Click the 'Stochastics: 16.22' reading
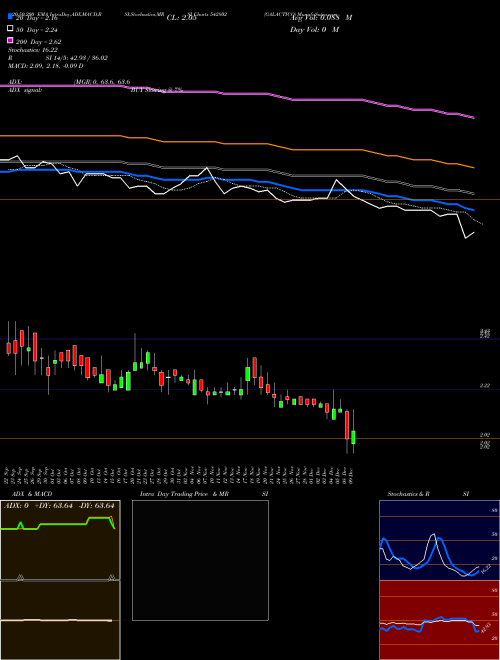Image resolution: width=500 pixels, height=660 pixels. click(33, 50)
